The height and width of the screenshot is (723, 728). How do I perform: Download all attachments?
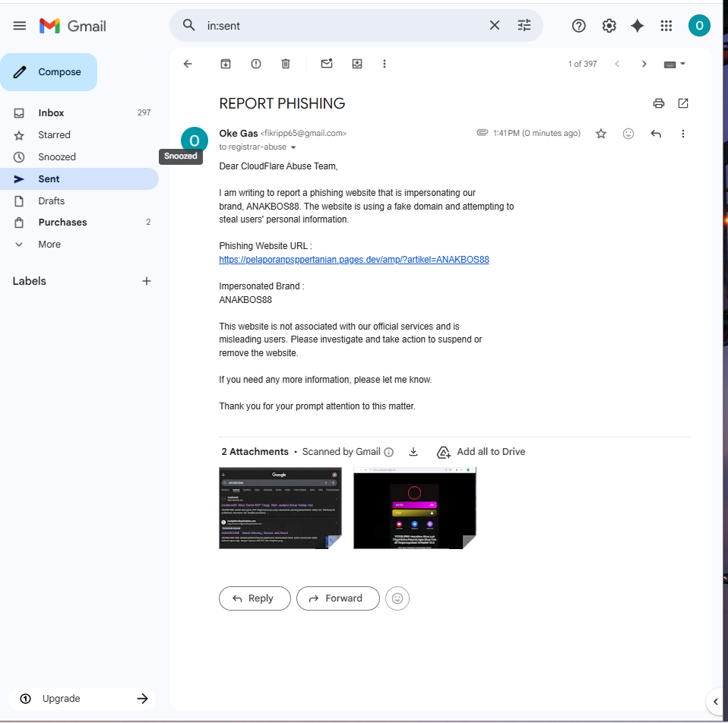(x=413, y=452)
